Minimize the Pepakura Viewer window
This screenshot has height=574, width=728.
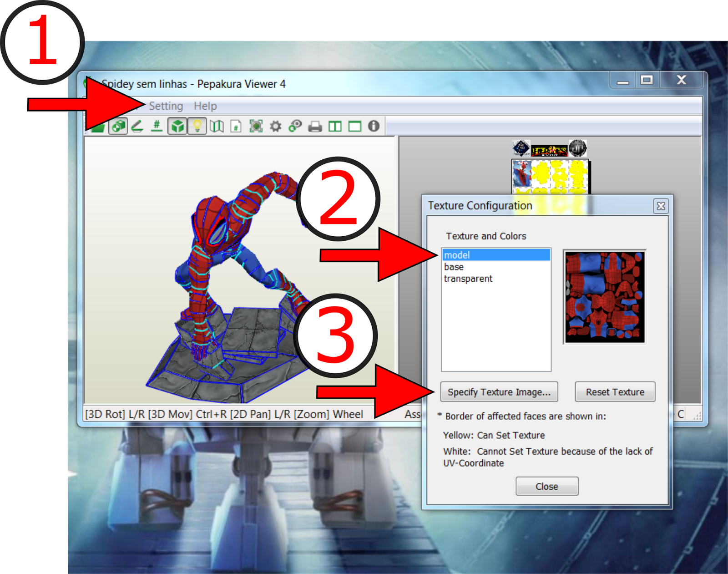coord(623,81)
